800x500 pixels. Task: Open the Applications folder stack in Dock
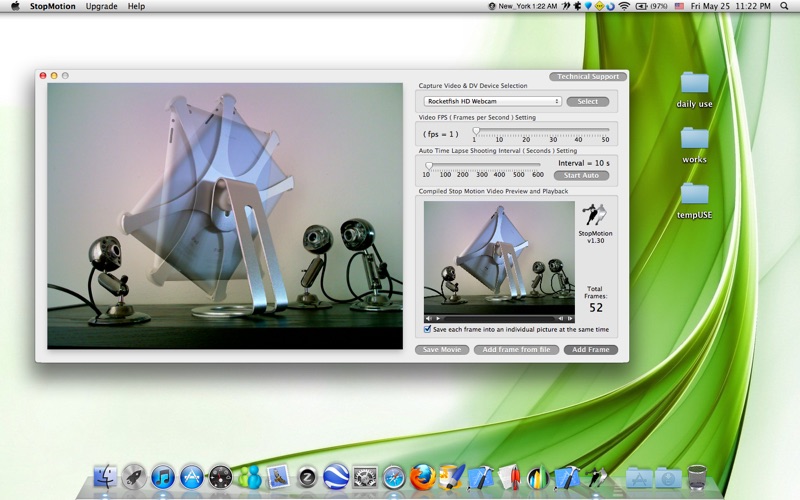coord(639,478)
